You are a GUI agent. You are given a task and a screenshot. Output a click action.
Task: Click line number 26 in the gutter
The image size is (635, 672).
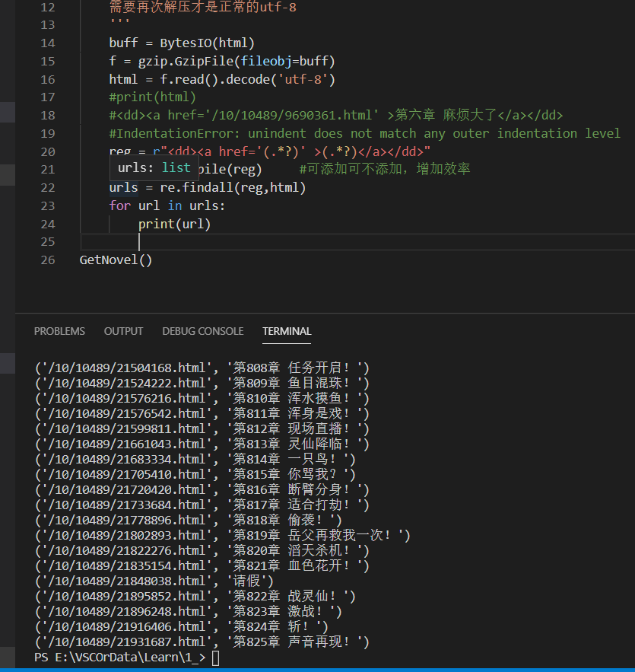(47, 260)
